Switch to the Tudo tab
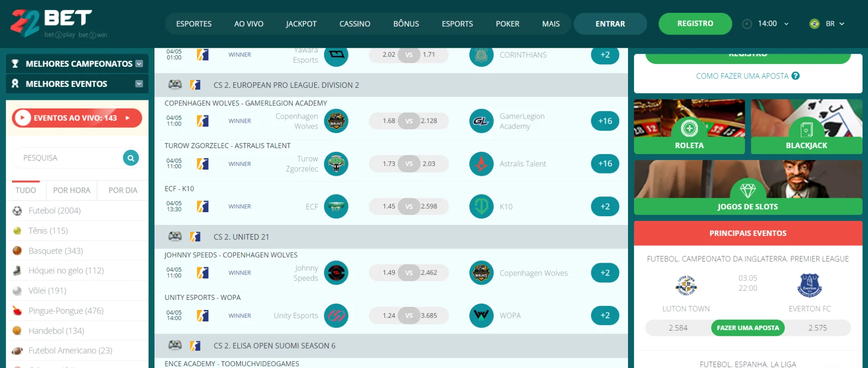The width and height of the screenshot is (868, 368). coord(26,190)
